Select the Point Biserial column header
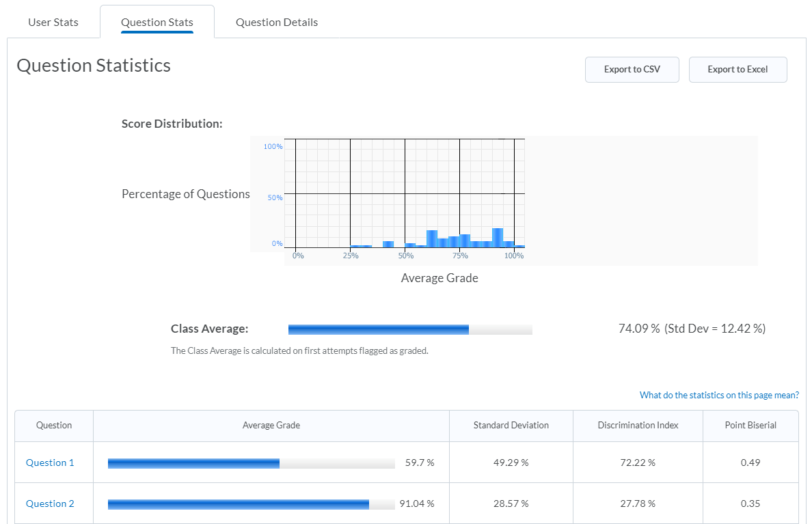Screen dimensions: 812x524 click(750, 425)
